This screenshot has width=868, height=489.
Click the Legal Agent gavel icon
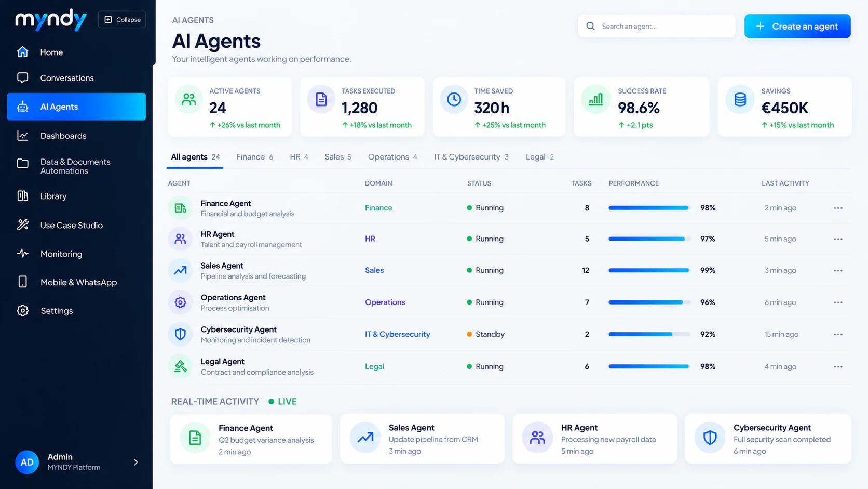(180, 366)
